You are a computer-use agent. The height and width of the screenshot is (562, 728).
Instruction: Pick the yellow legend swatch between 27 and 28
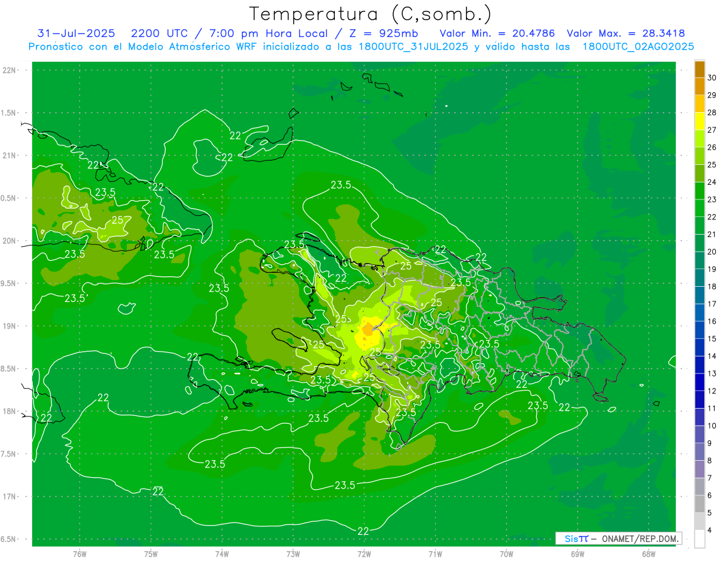(x=699, y=121)
